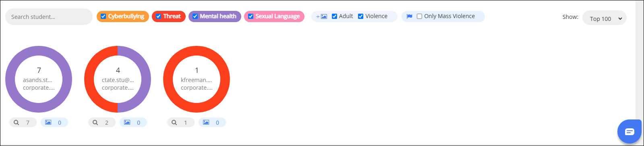Uncheck the Cyberbullying filter
Viewport: 644px width, 146px height.
coord(104,16)
